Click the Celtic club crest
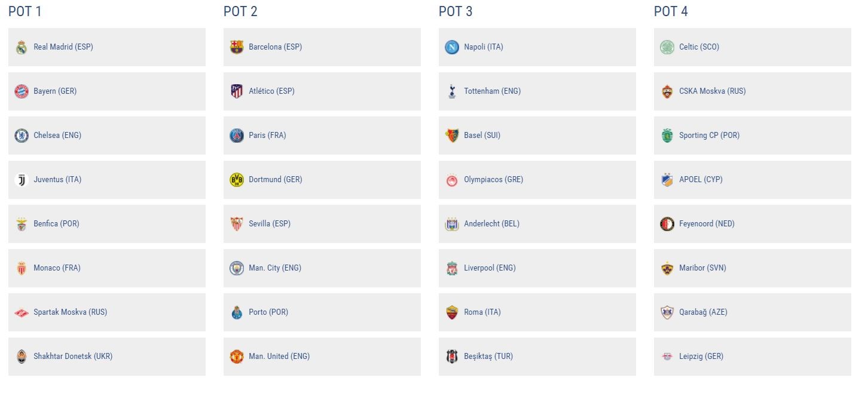 click(667, 47)
